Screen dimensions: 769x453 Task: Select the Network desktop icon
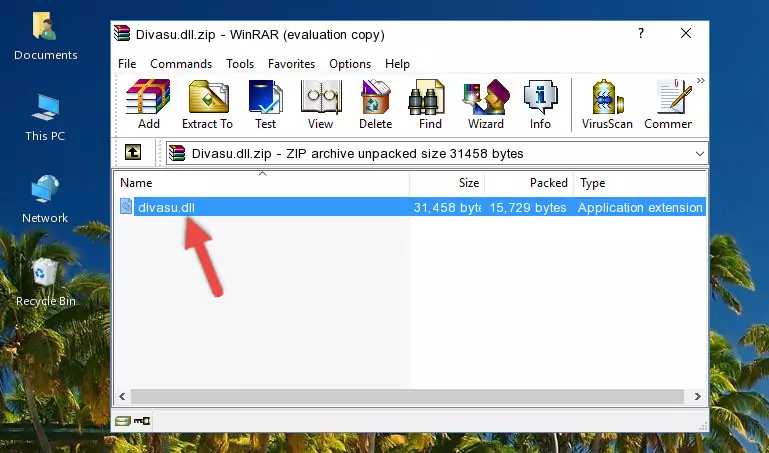45,199
